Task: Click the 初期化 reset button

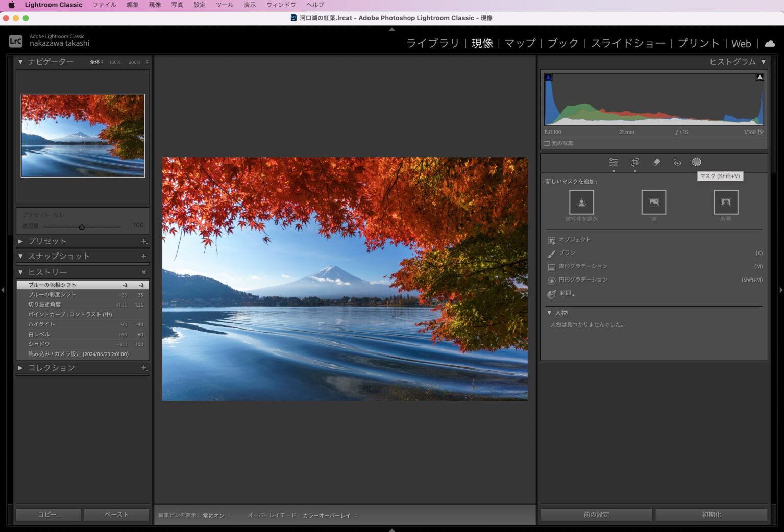Action: 711,515
